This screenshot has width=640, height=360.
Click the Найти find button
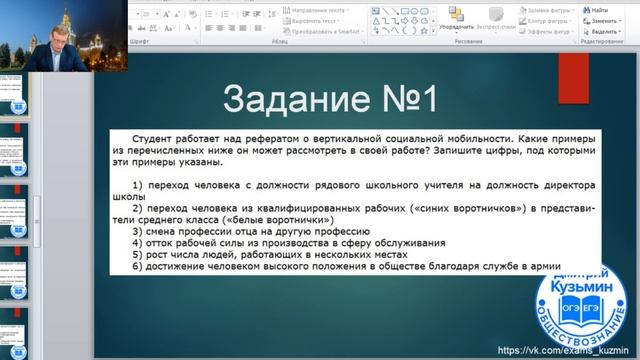pyautogui.click(x=596, y=10)
